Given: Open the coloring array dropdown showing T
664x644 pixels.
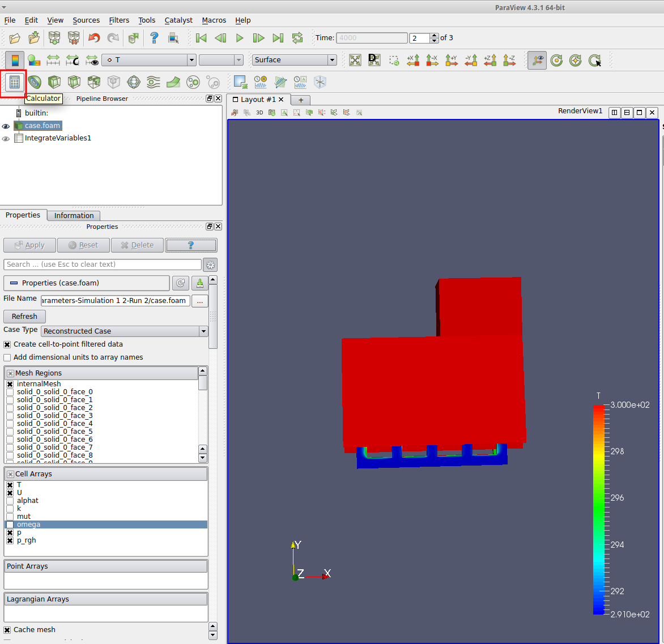Looking at the screenshot, I should pyautogui.click(x=149, y=60).
